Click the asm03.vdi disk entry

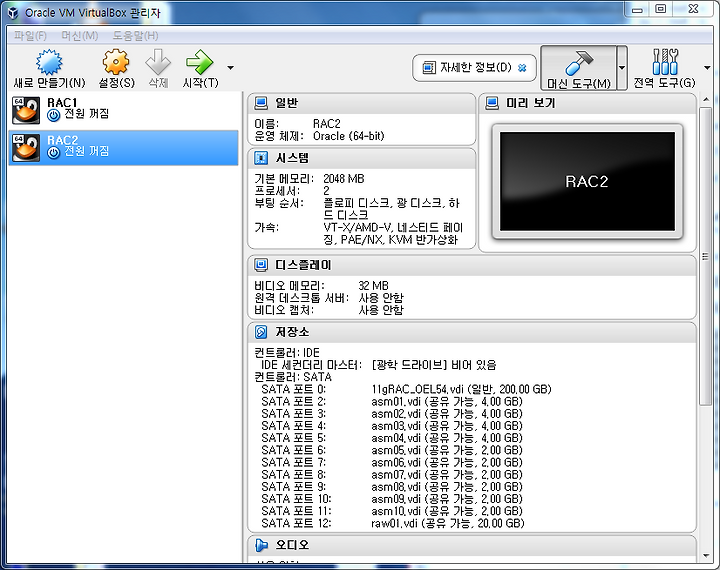[447, 426]
